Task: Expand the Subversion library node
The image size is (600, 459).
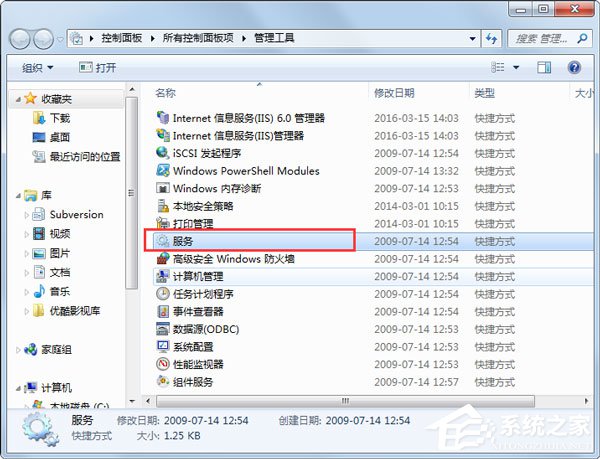Action: 26,215
